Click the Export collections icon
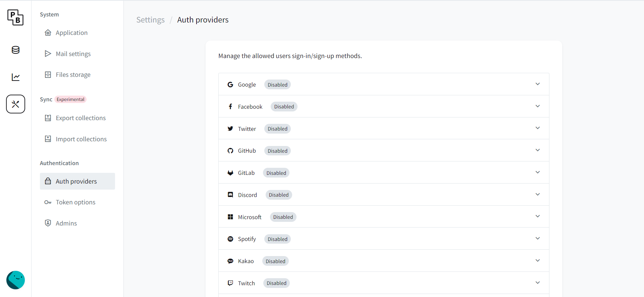Viewport: 644px width, 297px height. pos(48,118)
